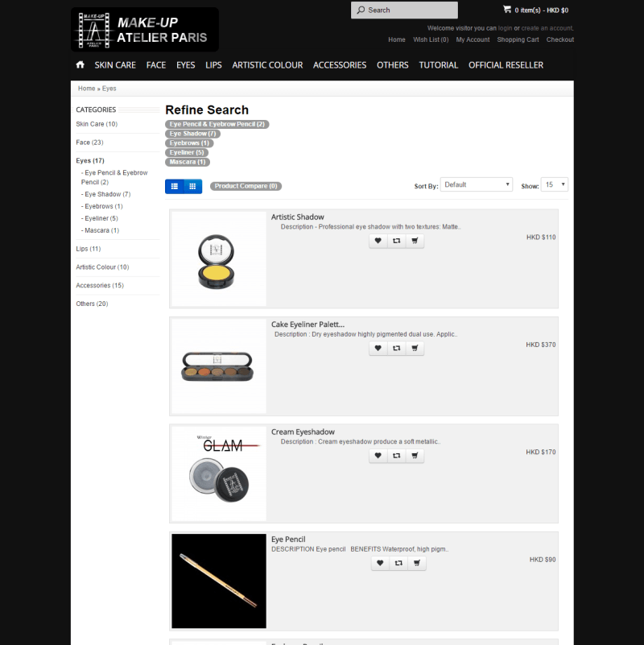The image size is (644, 645).
Task: Add Artistic Shadow to cart
Action: point(415,241)
